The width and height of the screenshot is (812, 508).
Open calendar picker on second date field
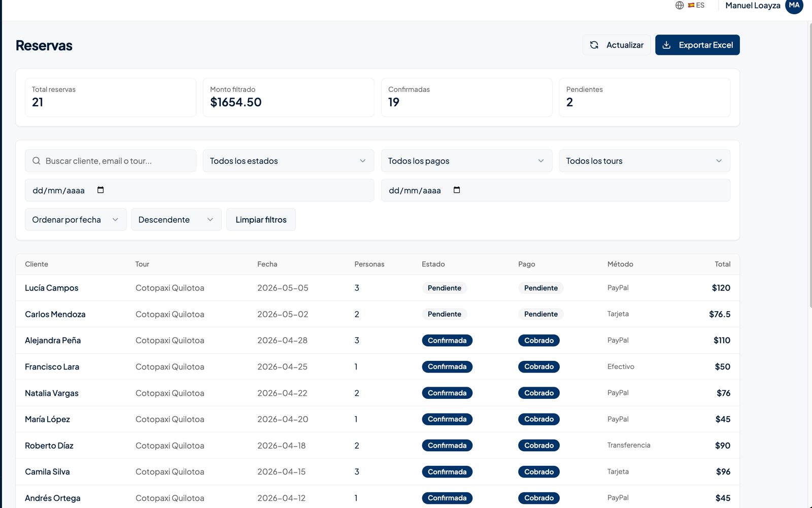pyautogui.click(x=457, y=190)
